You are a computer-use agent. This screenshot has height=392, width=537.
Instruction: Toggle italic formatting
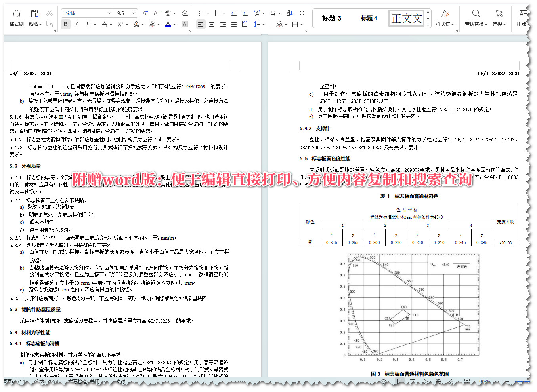pyautogui.click(x=76, y=24)
